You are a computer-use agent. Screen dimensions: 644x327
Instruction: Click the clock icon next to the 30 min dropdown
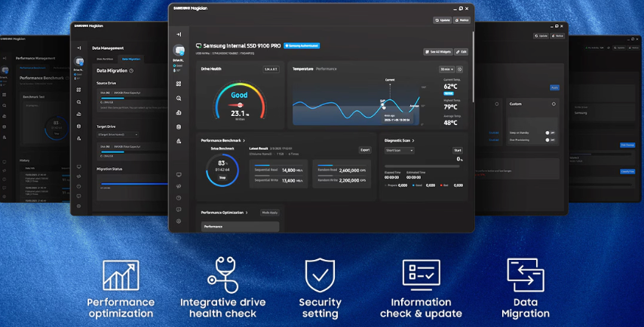tap(459, 69)
